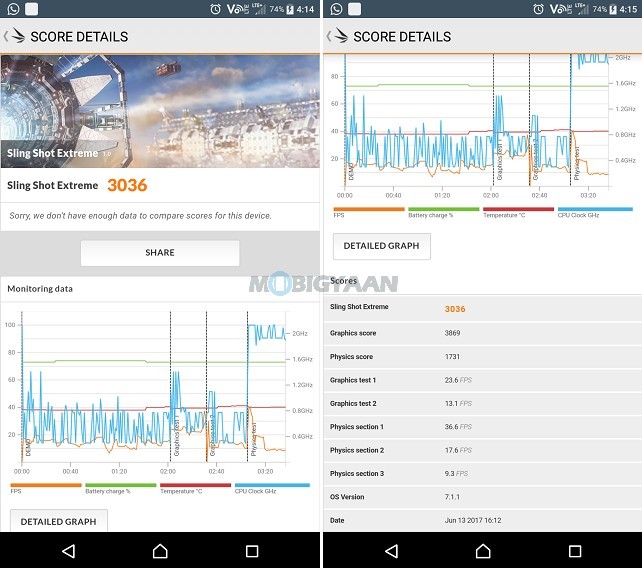Image resolution: width=642 pixels, height=568 pixels.
Task: Tap recent apps button on right screen
Action: [x=575, y=551]
